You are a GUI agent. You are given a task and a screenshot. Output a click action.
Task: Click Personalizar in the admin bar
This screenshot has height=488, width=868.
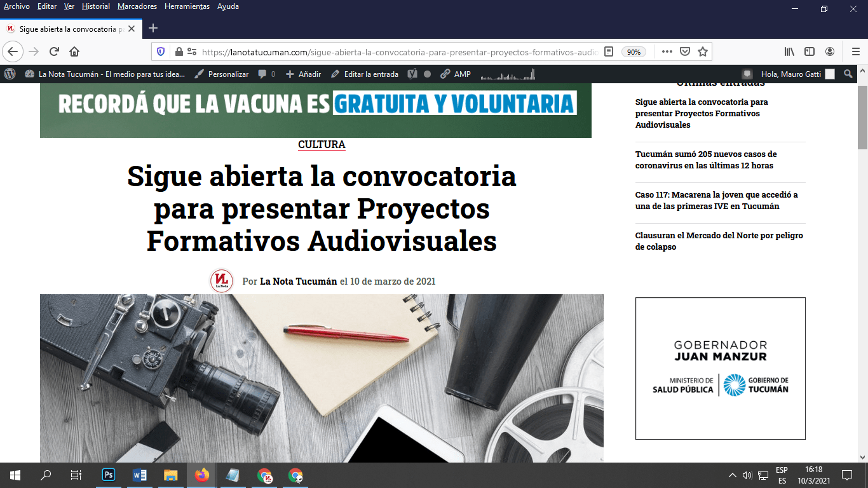[x=221, y=74]
